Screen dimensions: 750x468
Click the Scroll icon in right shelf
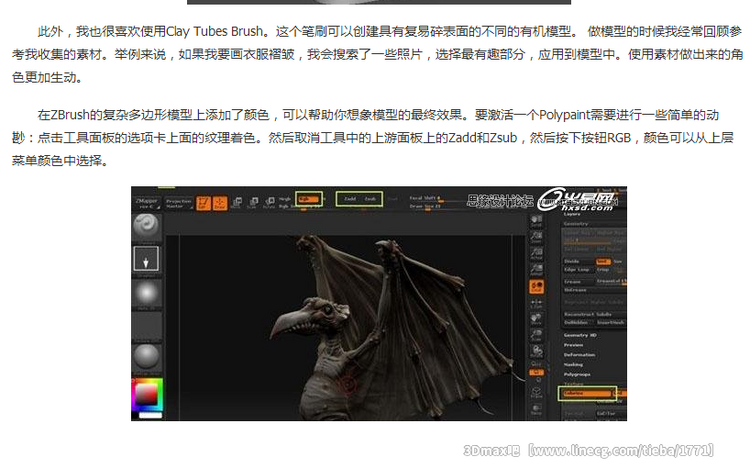click(536, 221)
